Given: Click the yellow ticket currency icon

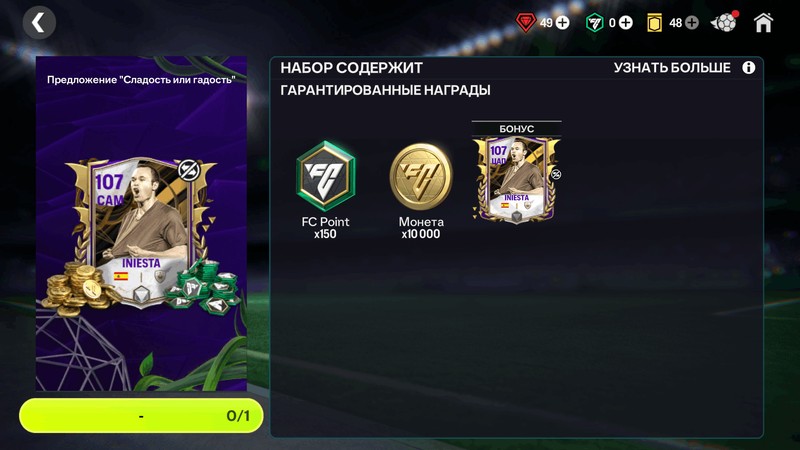Looking at the screenshot, I should click(654, 23).
